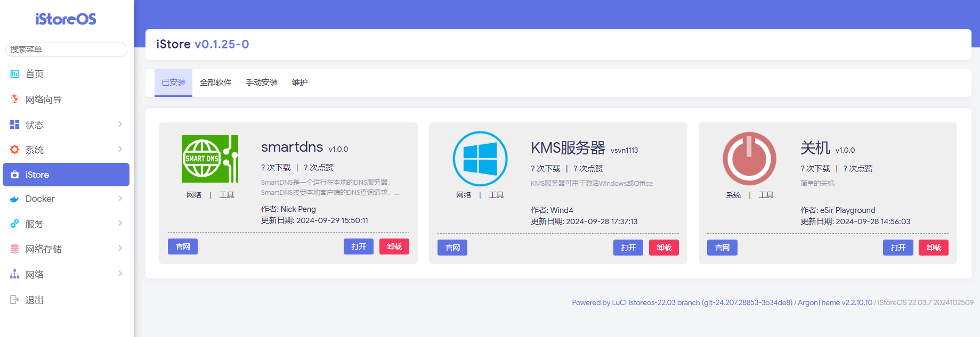980x337 pixels.
Task: Open KMS服务器 with 打开 button
Action: (628, 248)
